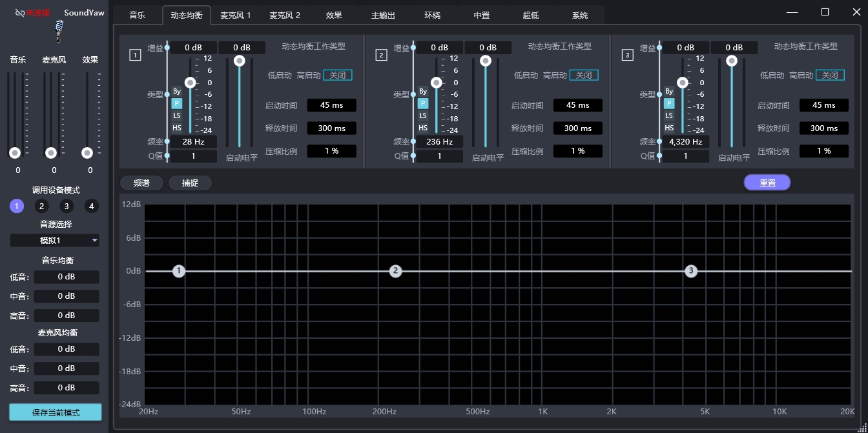Select HS filter type for band 1
This screenshot has width=868, height=433.
tap(177, 128)
